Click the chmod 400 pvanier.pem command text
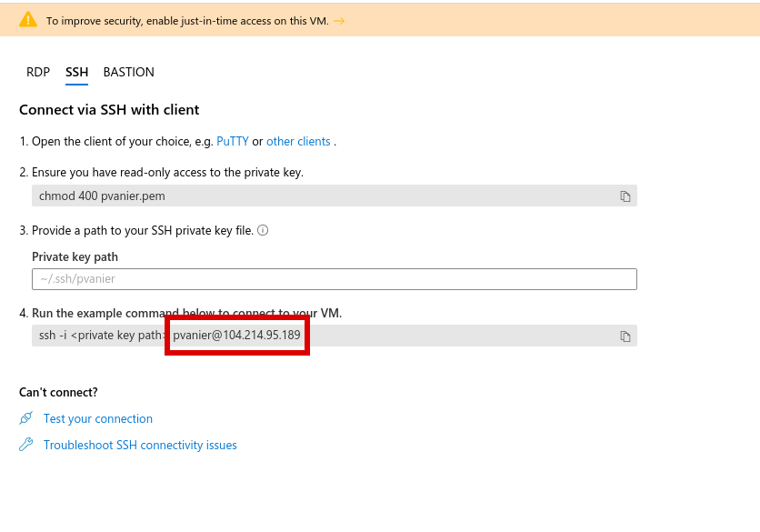The height and width of the screenshot is (532, 760). pyautogui.click(x=102, y=196)
